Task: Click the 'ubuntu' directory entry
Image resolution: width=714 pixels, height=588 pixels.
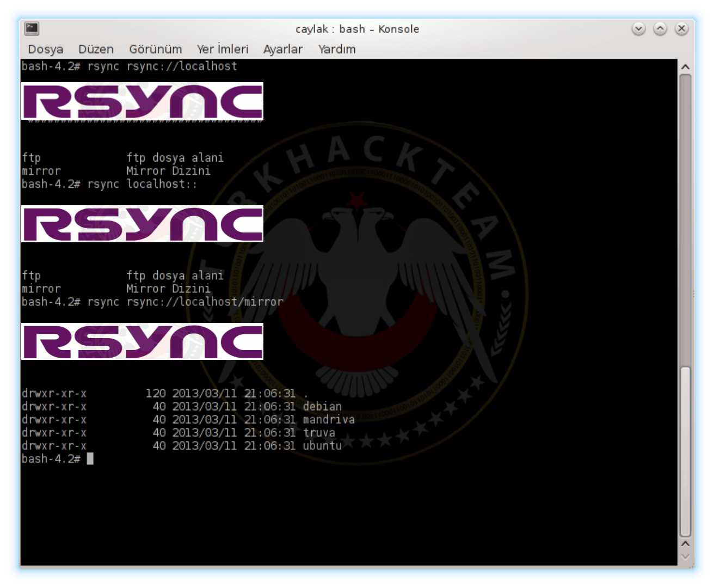Action: (322, 445)
